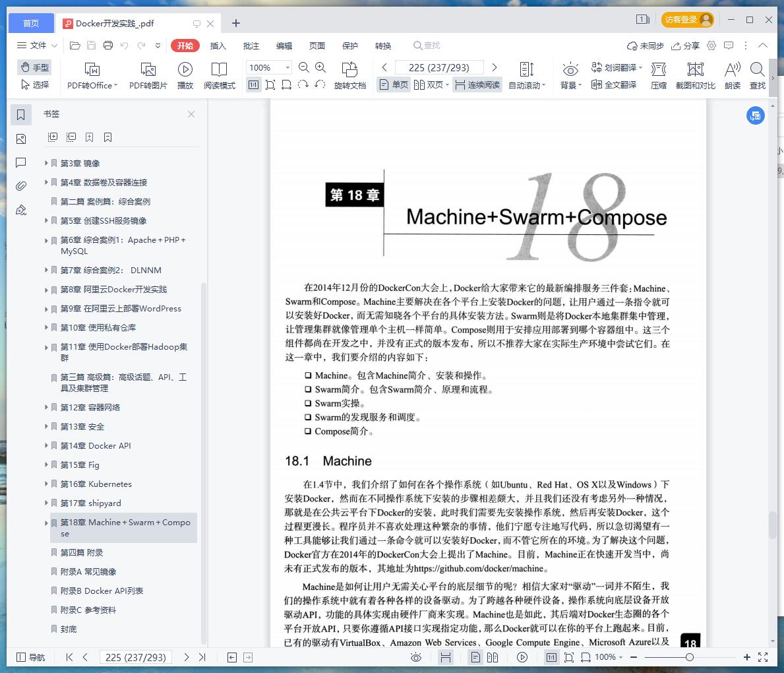Jump to last page in status bar

(x=202, y=657)
